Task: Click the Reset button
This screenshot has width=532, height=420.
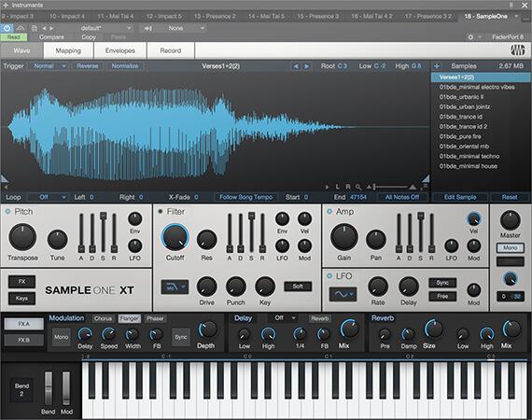Action: (510, 197)
